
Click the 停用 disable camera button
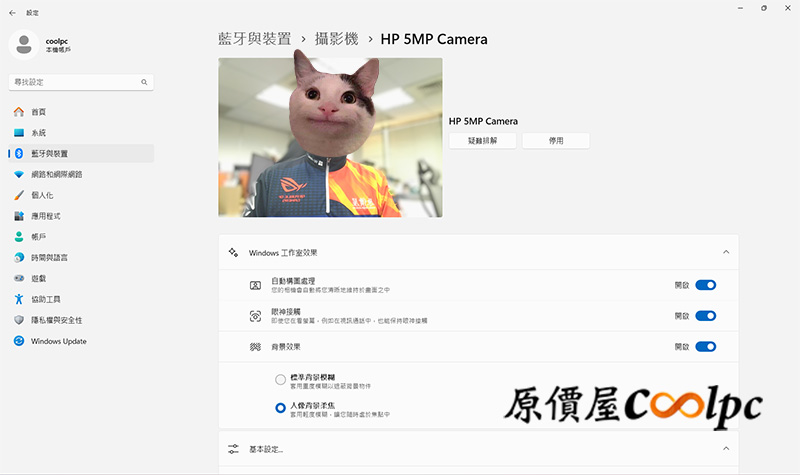[x=556, y=141]
